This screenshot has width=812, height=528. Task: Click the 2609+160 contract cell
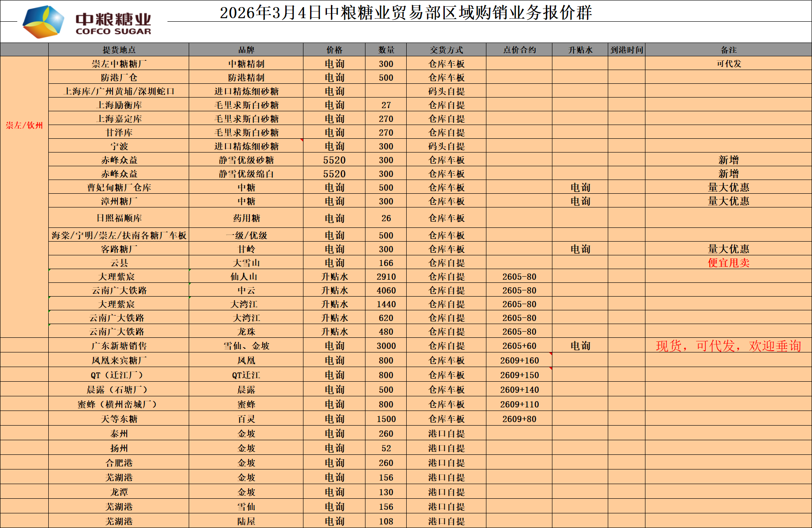[519, 360]
